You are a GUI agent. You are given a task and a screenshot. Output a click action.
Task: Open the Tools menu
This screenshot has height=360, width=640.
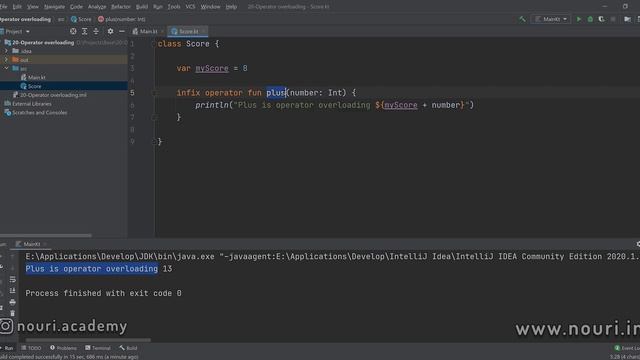[174, 7]
